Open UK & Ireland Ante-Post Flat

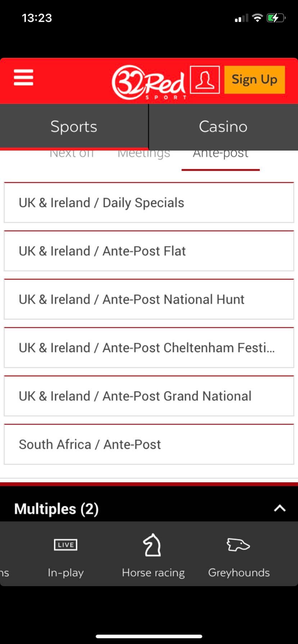(x=149, y=251)
